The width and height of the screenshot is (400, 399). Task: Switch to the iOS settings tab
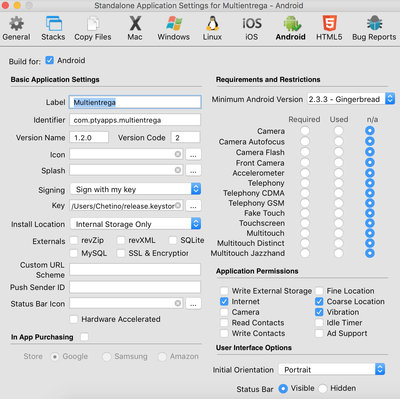(252, 29)
